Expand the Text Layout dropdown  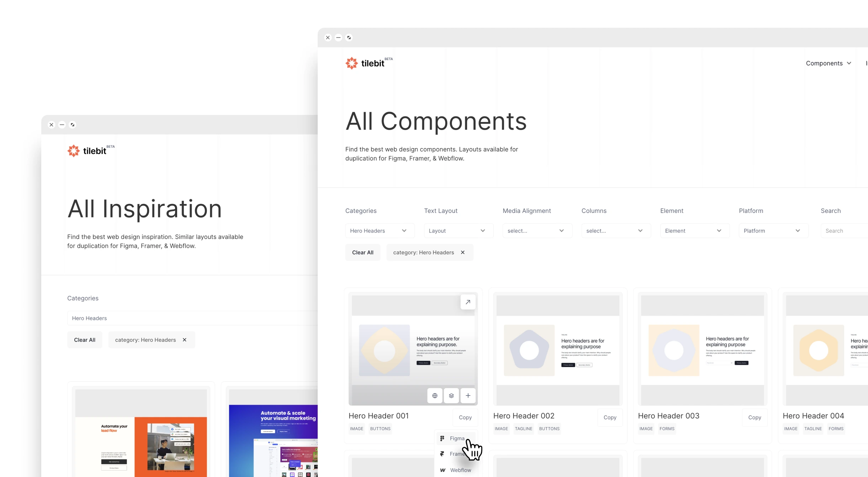click(x=459, y=230)
